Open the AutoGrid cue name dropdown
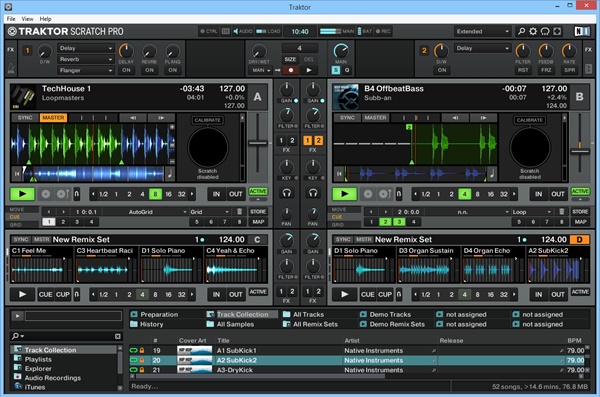Screen dimensions: 600x397 (145, 212)
